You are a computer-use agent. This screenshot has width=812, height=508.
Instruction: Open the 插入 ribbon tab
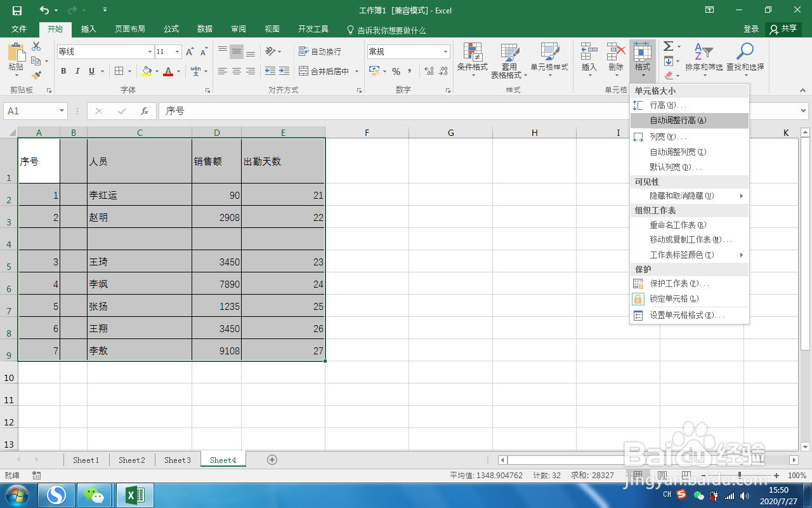(89, 29)
